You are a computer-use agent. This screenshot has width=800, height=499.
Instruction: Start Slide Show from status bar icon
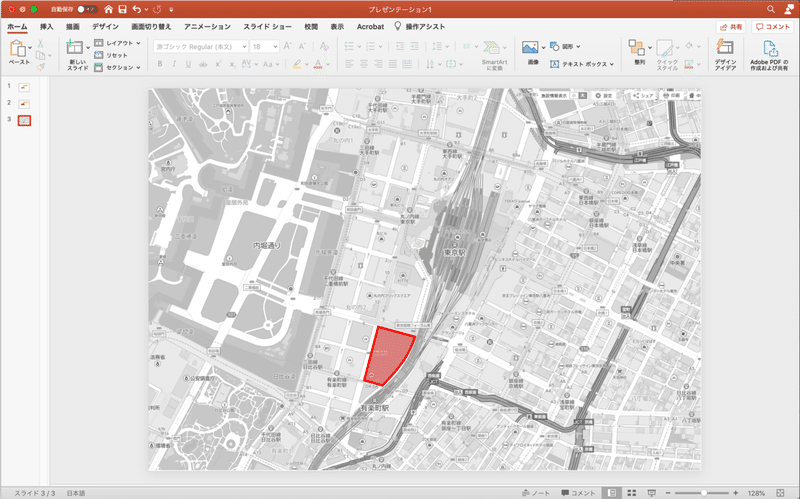652,493
